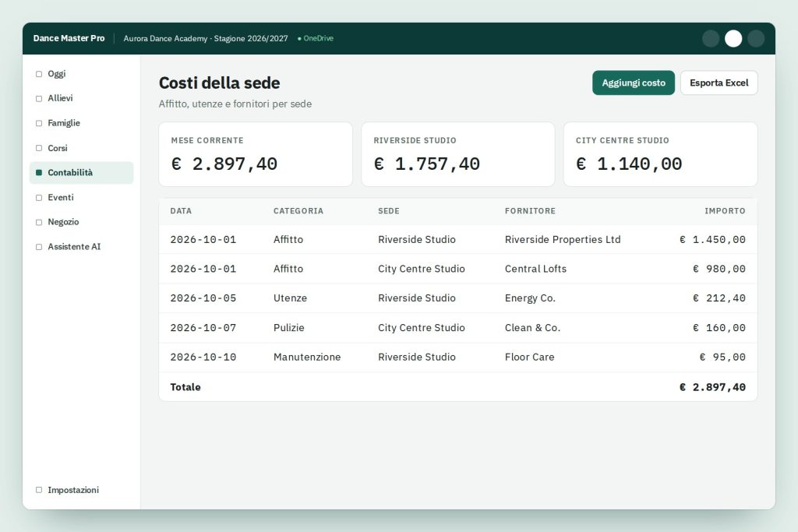
Task: Sort table by the Categoria column header
Action: point(298,211)
